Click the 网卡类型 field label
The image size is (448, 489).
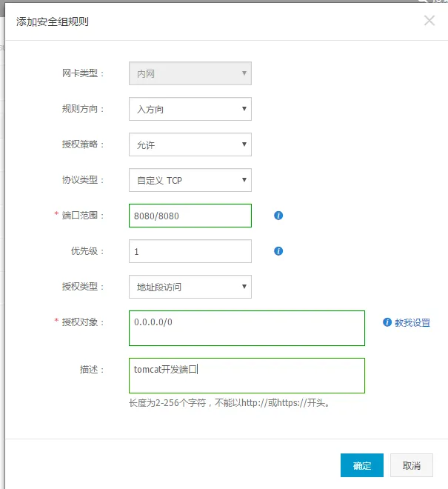click(x=83, y=73)
